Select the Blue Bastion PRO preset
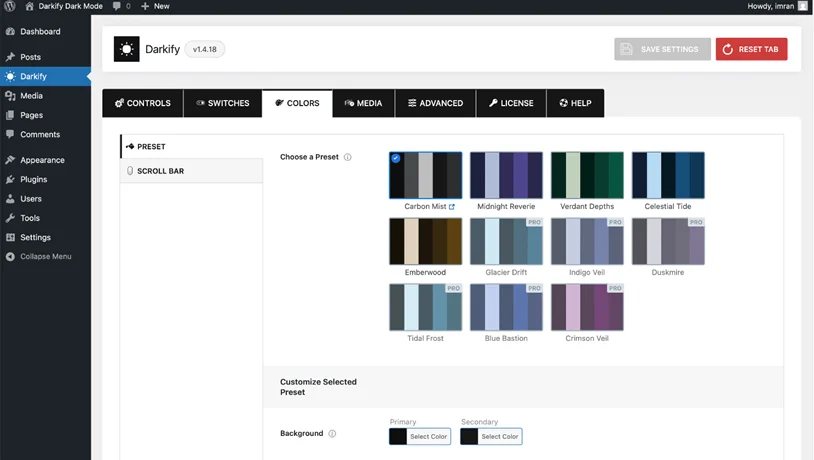 [x=506, y=307]
